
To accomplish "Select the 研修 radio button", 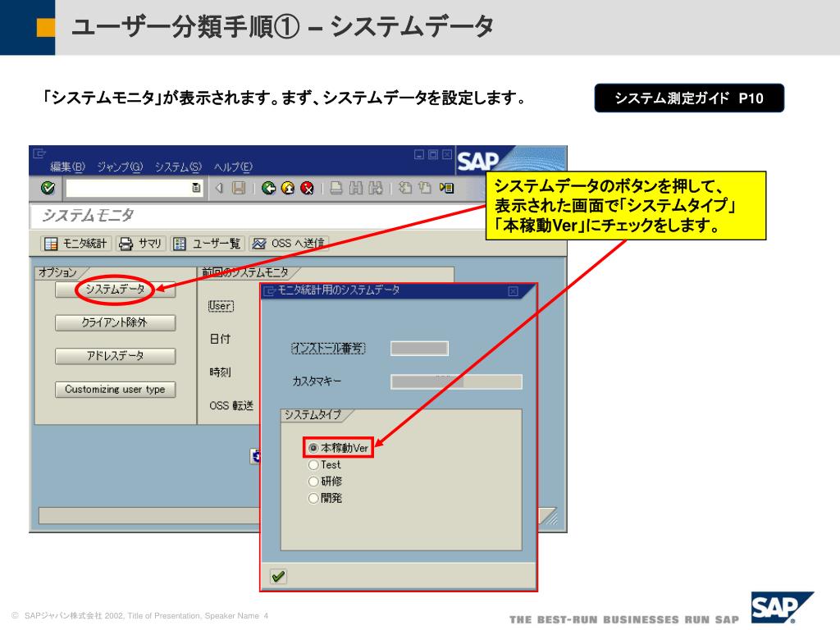I will pyautogui.click(x=313, y=482).
